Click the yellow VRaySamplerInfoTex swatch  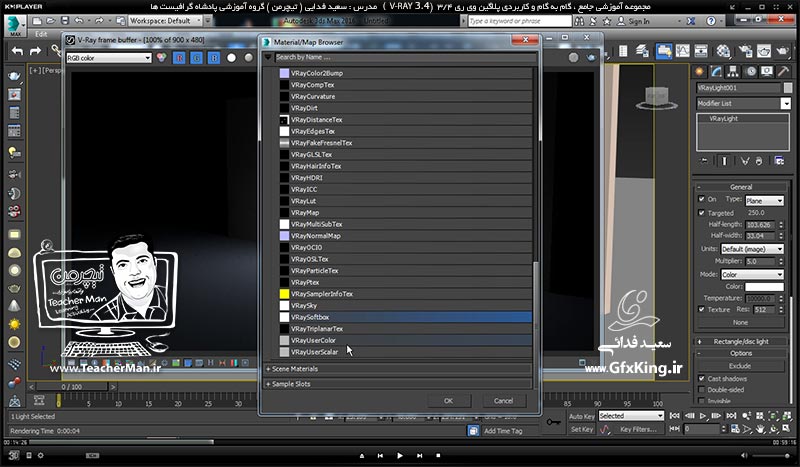(x=284, y=294)
